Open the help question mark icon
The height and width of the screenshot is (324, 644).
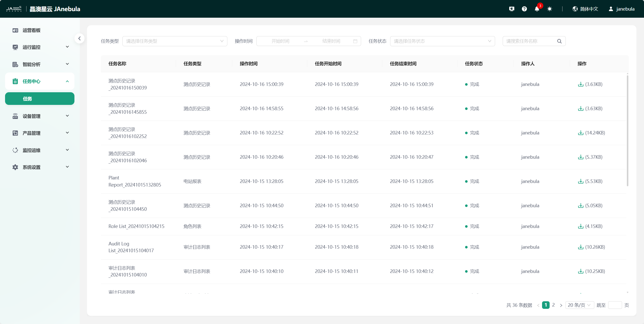(524, 9)
